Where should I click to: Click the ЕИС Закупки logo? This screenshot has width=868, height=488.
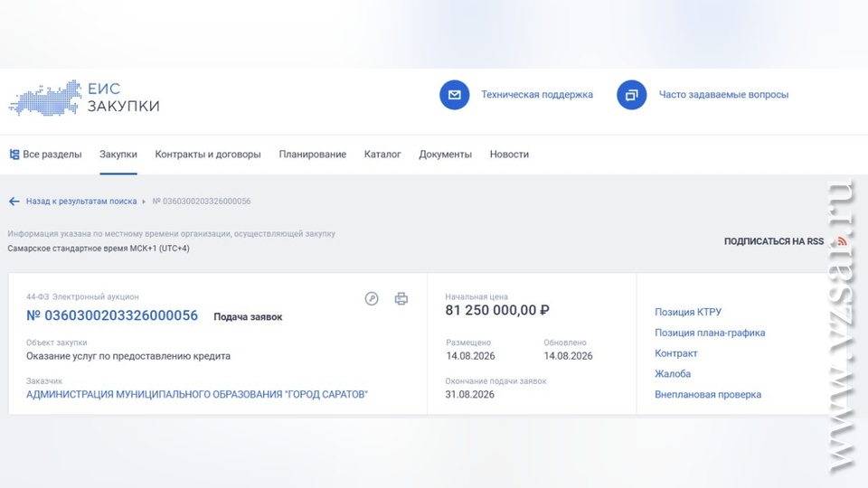pos(84,98)
